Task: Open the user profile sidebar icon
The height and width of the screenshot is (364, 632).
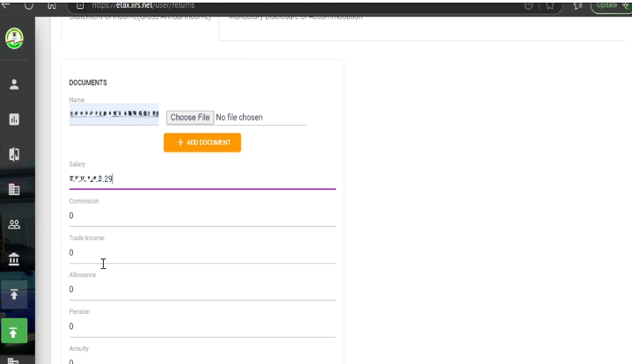Action: [14, 84]
